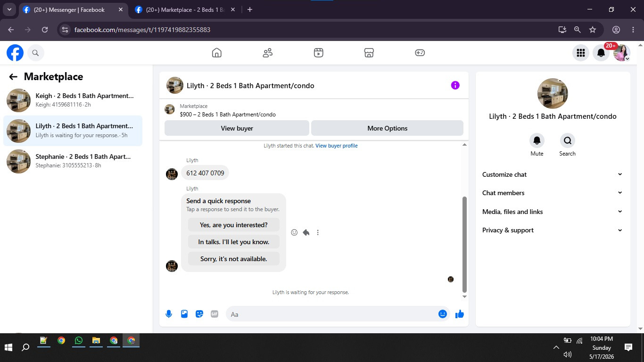Open the Chrome three-dot menu
The width and height of the screenshot is (644, 362).
[x=633, y=30]
